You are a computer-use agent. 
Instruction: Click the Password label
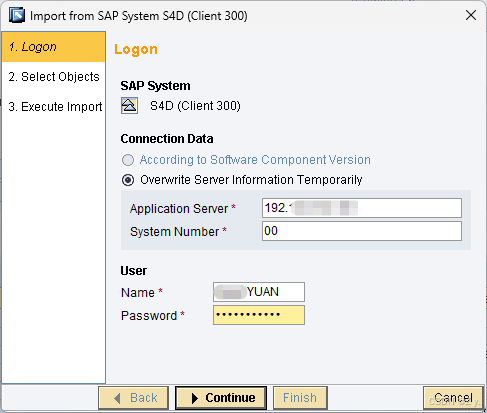[x=149, y=316]
